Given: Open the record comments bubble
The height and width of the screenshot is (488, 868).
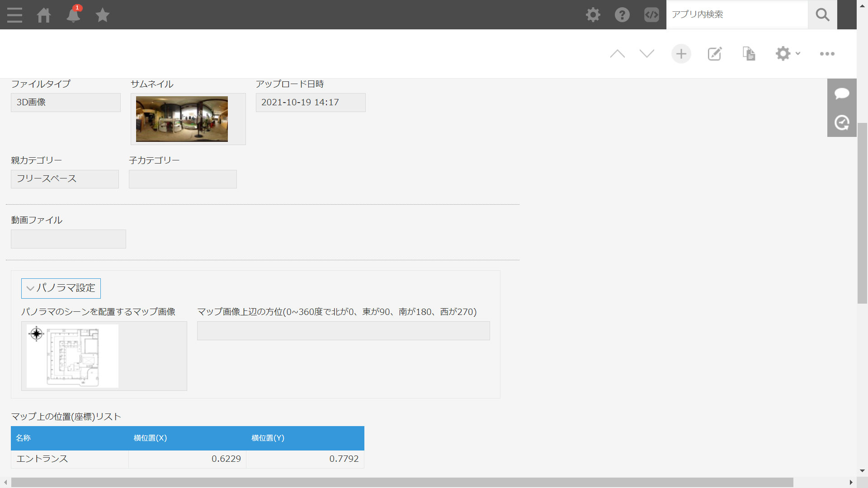Looking at the screenshot, I should click(842, 94).
